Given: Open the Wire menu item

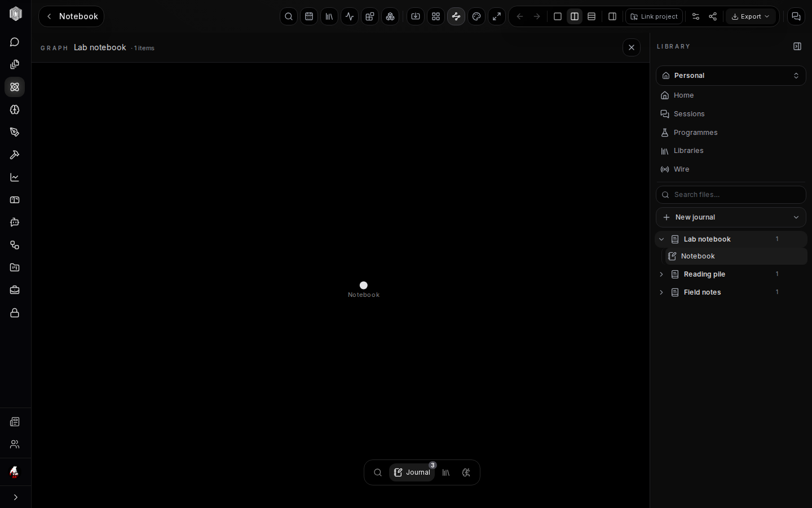Looking at the screenshot, I should click(731, 169).
